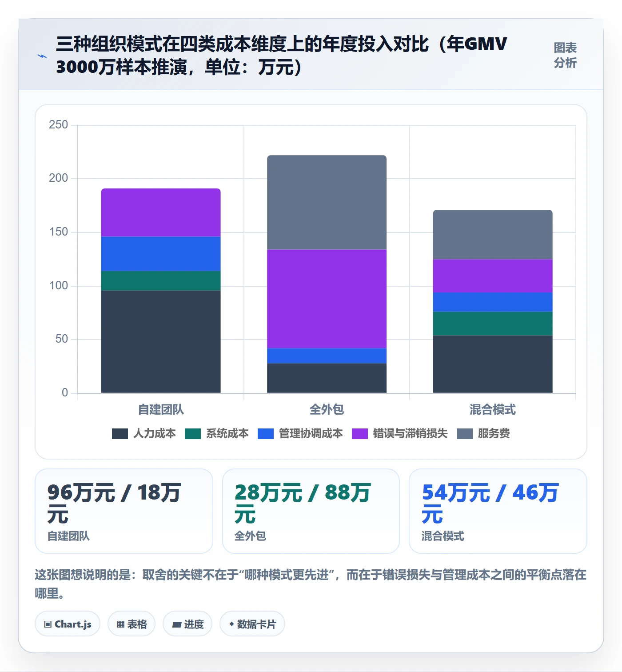Viewport: 622px width, 672px height.
Task: Click the 系统成本 legend label text
Action: tap(227, 434)
